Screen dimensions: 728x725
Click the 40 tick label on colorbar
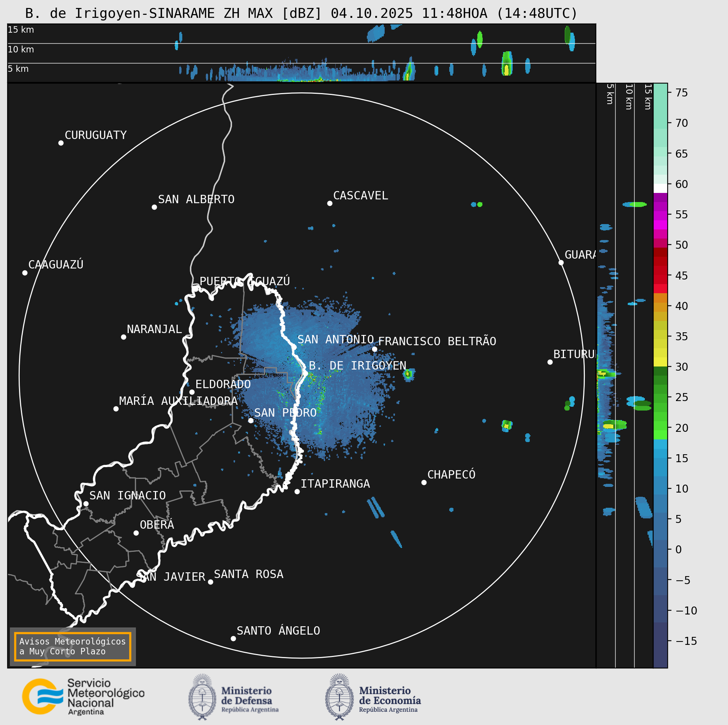point(682,306)
